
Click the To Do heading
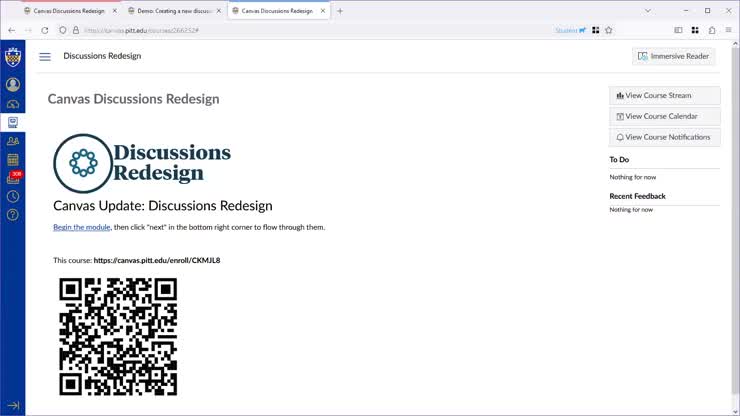[619, 160]
